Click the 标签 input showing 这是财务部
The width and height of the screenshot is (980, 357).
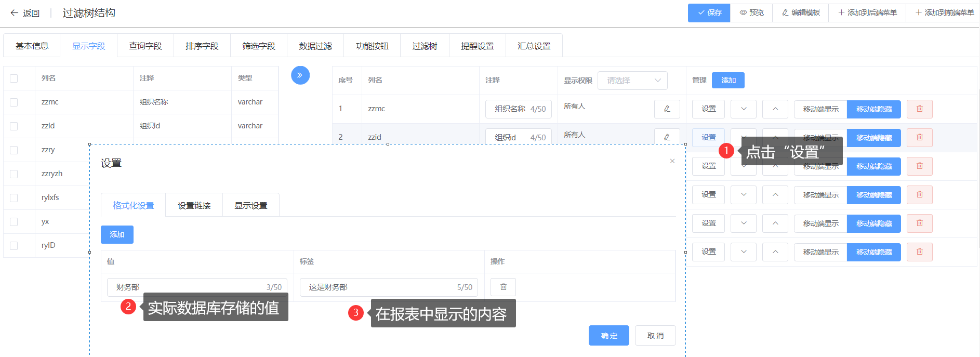pyautogui.click(x=379, y=287)
